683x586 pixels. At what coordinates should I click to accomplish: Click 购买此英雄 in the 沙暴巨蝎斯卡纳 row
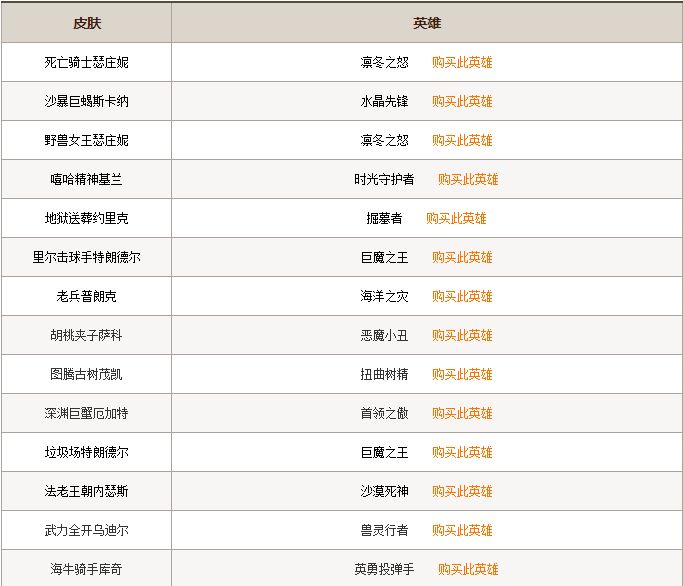pyautogui.click(x=462, y=102)
